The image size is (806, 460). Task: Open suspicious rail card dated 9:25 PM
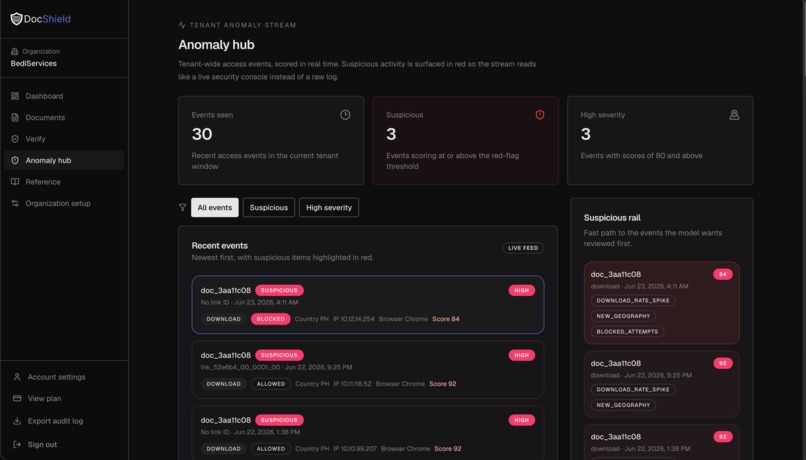662,384
